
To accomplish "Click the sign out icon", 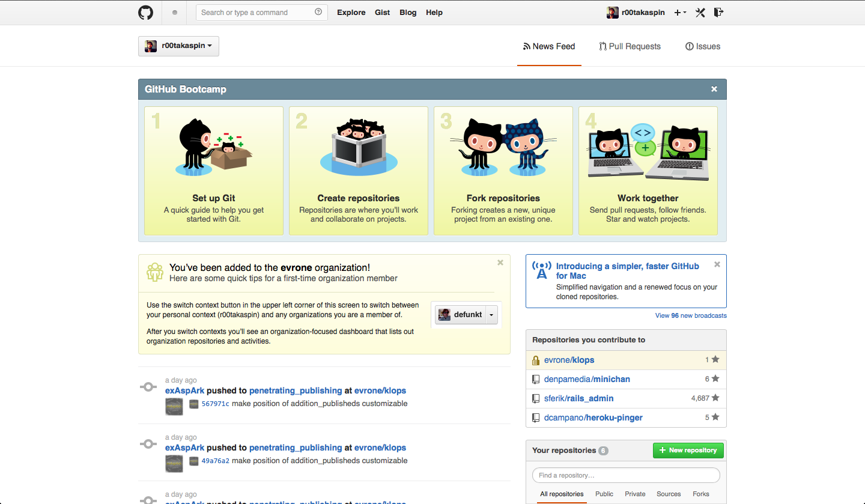I will pyautogui.click(x=718, y=12).
